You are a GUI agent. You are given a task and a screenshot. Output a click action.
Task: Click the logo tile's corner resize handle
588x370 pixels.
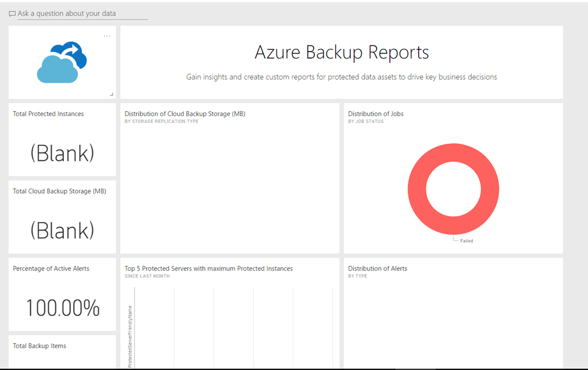[x=111, y=94]
